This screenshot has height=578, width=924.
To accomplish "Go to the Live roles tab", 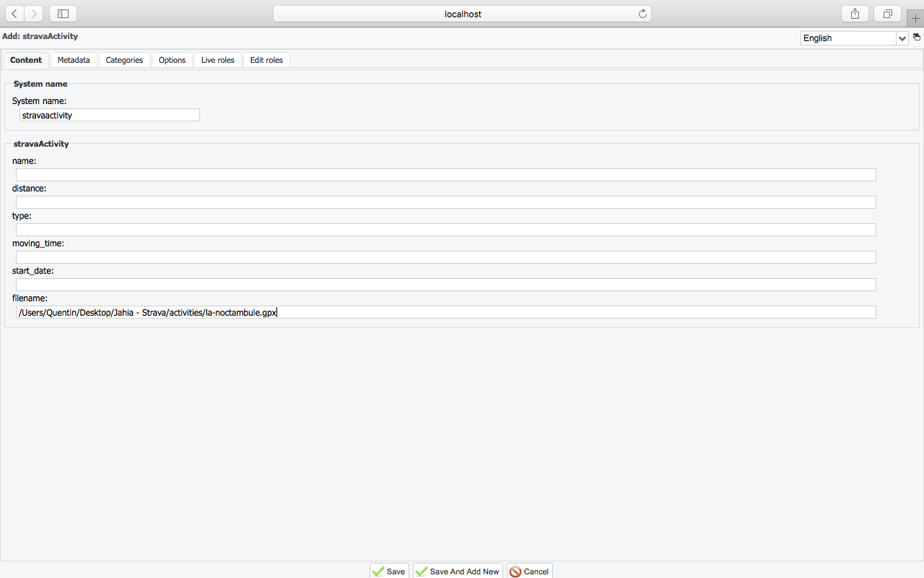I will tap(217, 60).
